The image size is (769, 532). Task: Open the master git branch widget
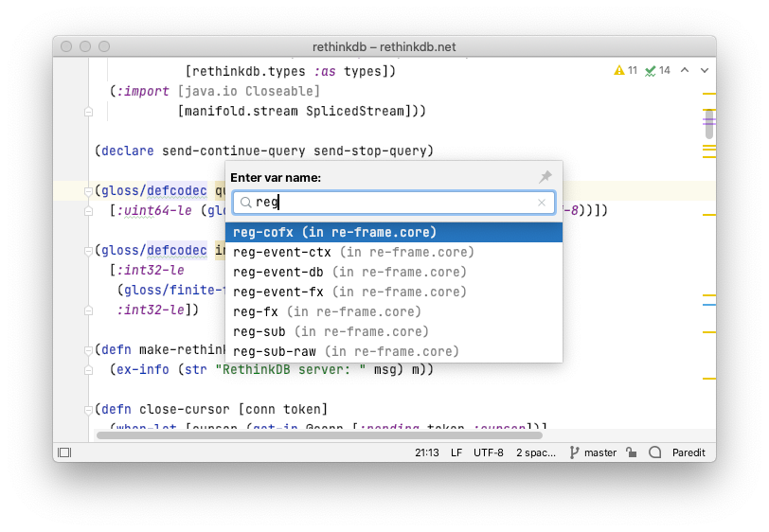[x=593, y=452]
